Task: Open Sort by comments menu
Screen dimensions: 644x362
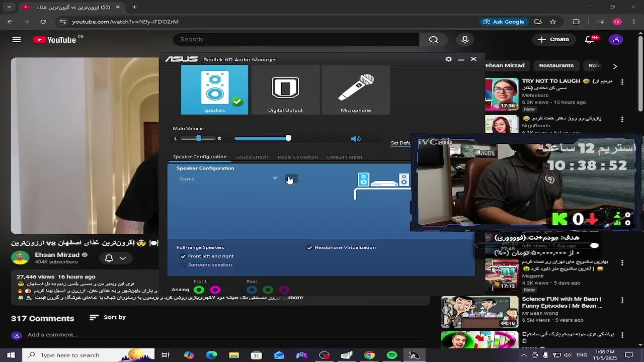Action: point(108,317)
